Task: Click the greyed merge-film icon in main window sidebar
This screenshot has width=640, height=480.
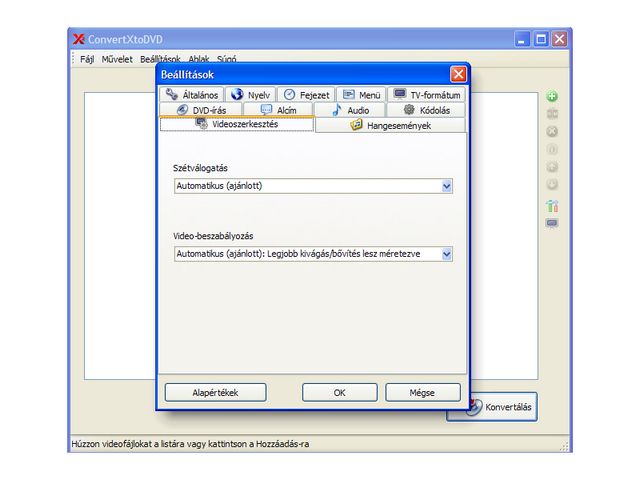Action: click(x=552, y=114)
